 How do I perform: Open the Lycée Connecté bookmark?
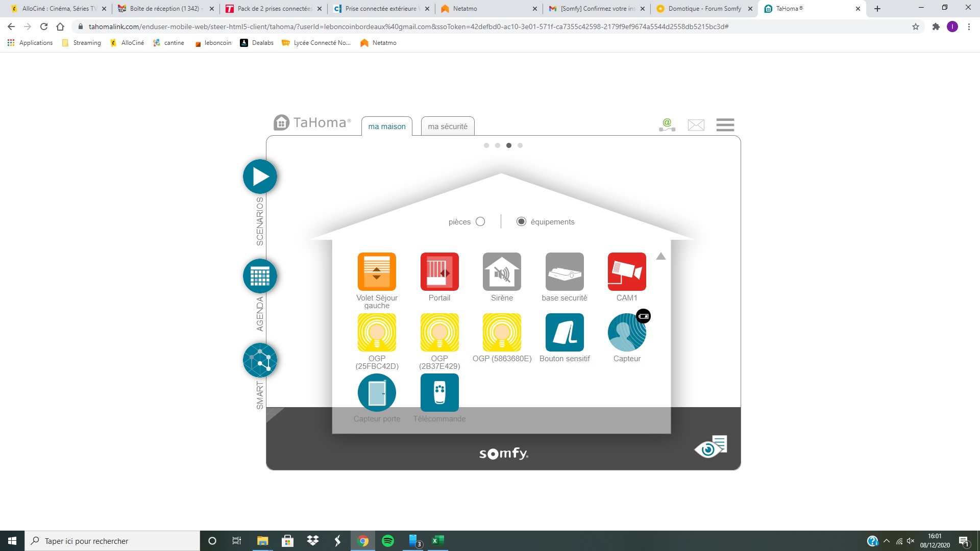pyautogui.click(x=316, y=43)
